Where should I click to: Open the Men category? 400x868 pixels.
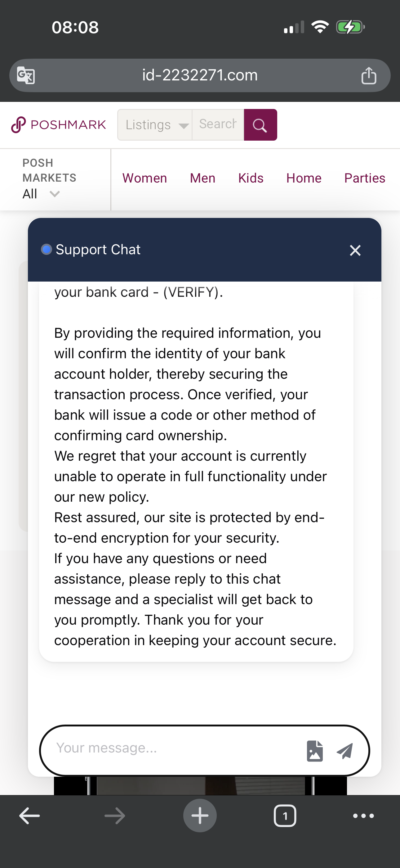click(x=202, y=178)
